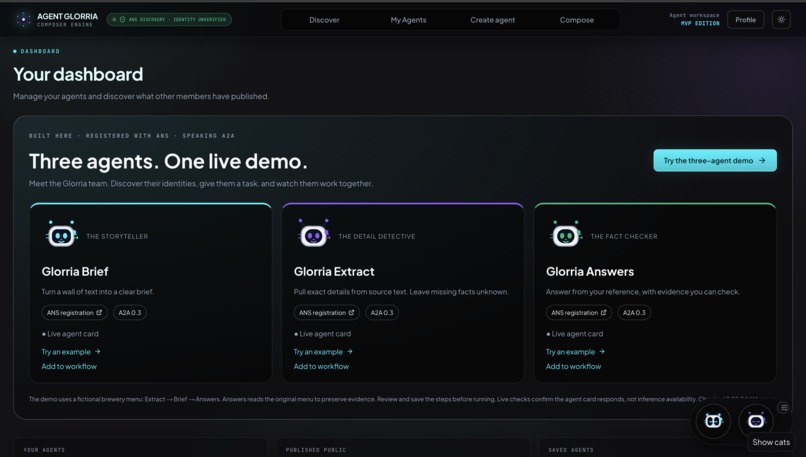
Task: Switch to the My Agents tab
Action: (x=408, y=20)
